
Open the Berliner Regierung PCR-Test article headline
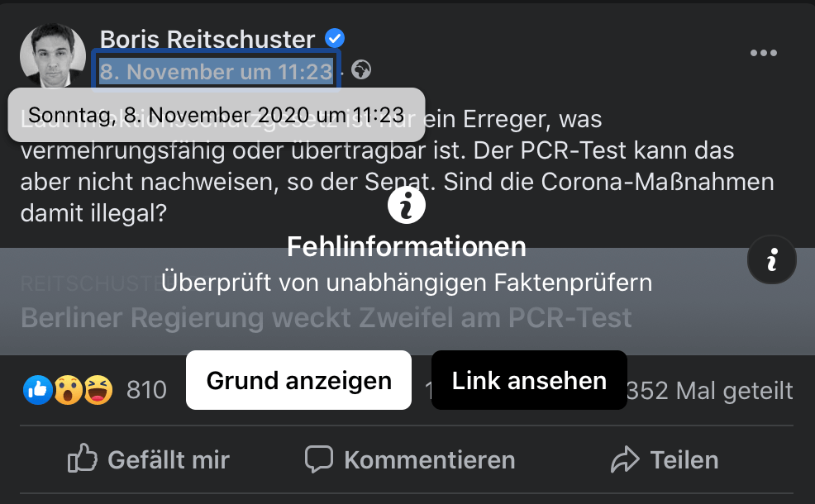coord(326,317)
